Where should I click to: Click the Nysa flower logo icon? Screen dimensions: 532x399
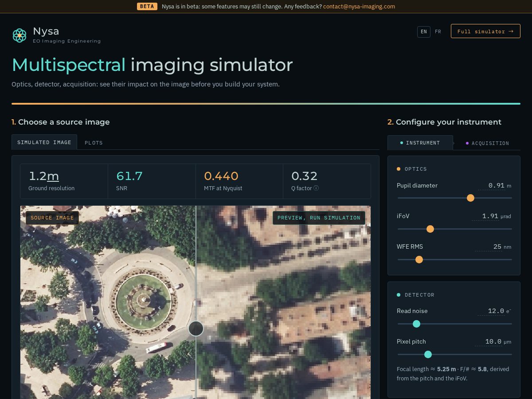(x=20, y=35)
